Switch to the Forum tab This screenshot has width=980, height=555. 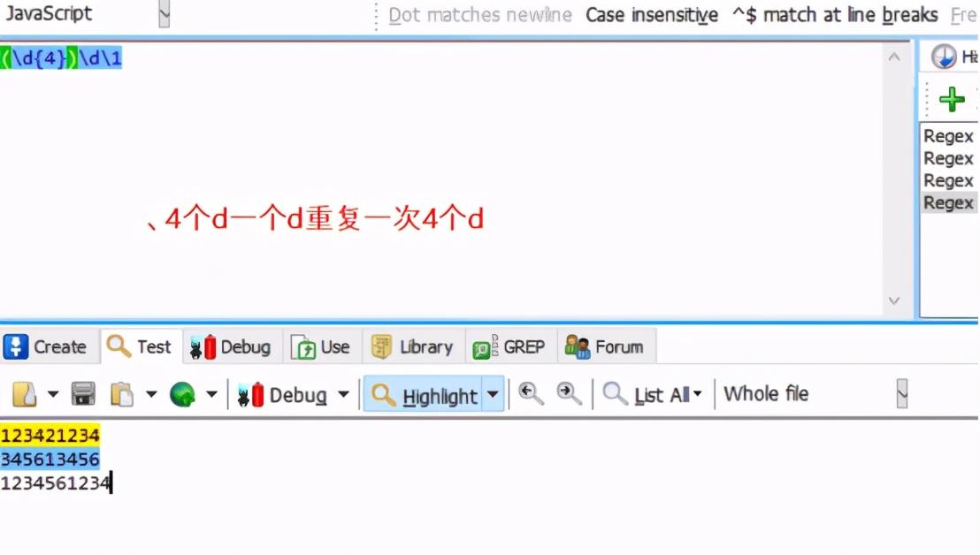click(604, 346)
